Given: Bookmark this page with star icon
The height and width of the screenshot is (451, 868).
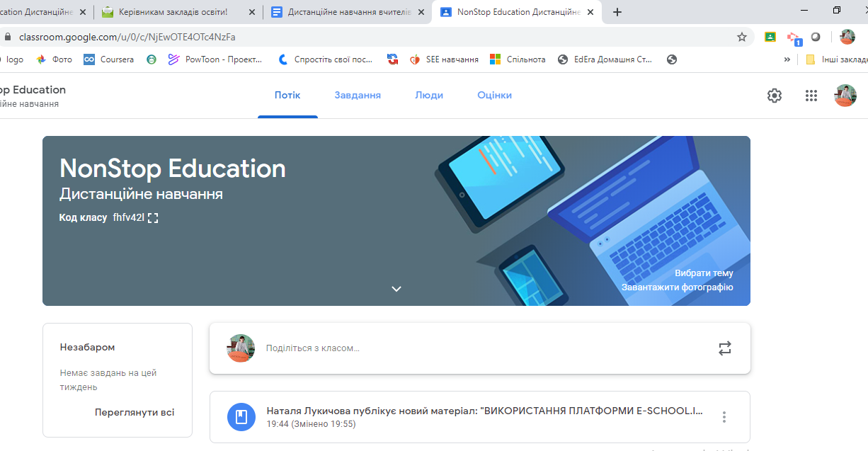Looking at the screenshot, I should 742,37.
